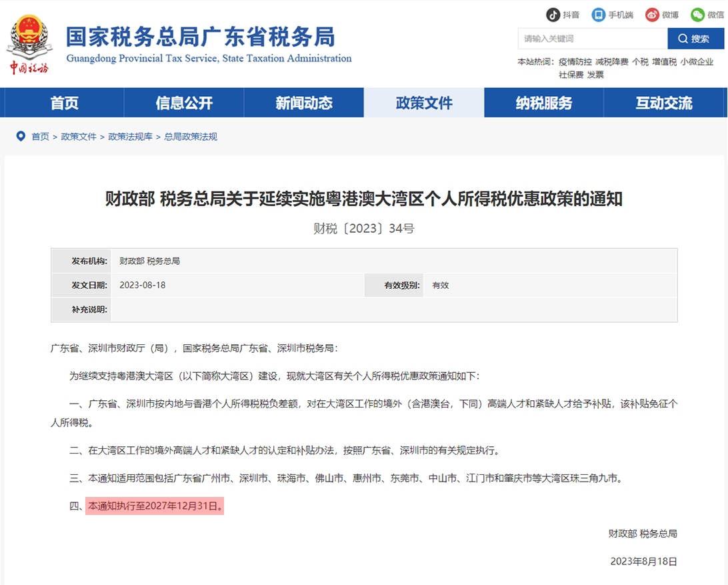Click the location pin breadcrumb icon

click(21, 136)
